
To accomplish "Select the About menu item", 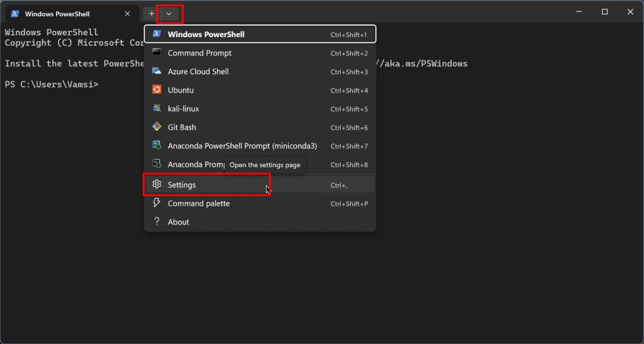I will pyautogui.click(x=179, y=222).
